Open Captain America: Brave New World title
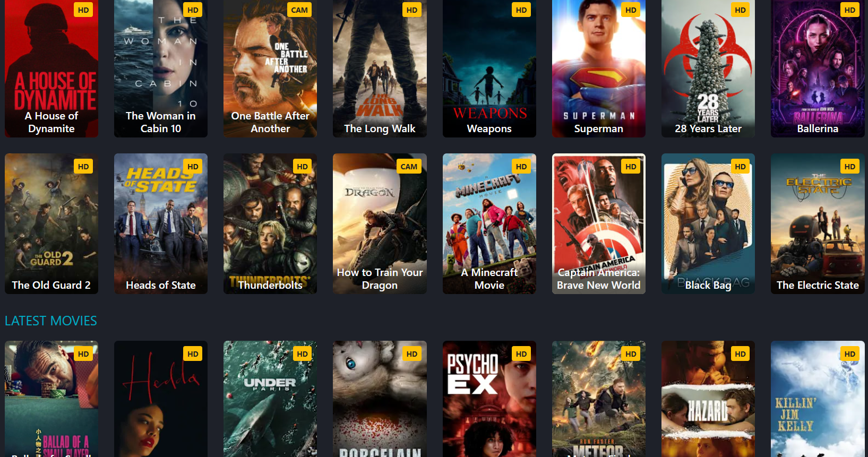The image size is (868, 457). 598,279
